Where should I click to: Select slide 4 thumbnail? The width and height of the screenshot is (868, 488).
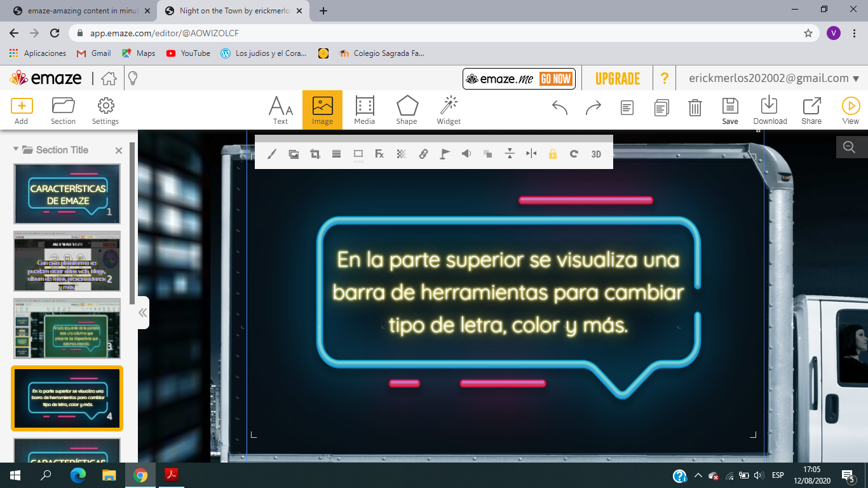[x=67, y=398]
